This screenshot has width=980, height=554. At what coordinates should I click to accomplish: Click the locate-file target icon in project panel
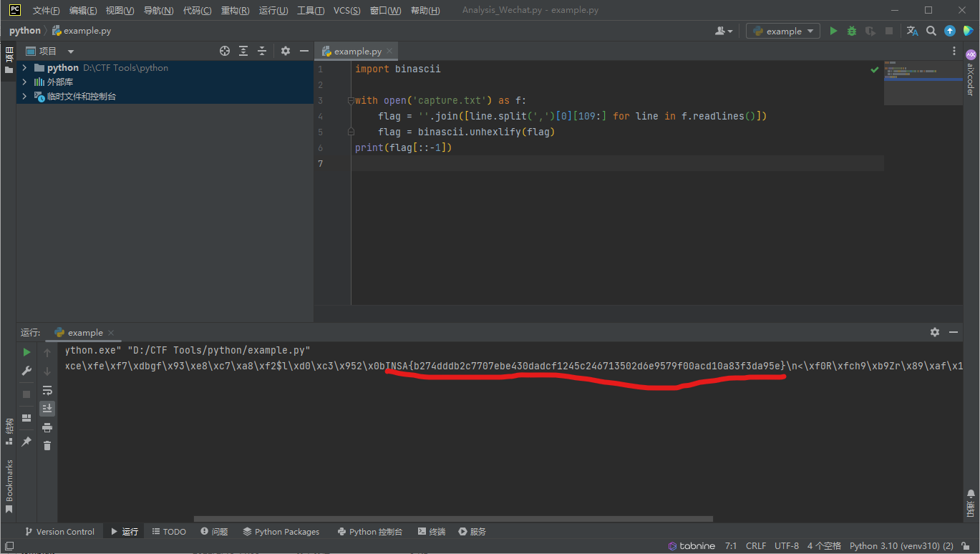(x=225, y=51)
